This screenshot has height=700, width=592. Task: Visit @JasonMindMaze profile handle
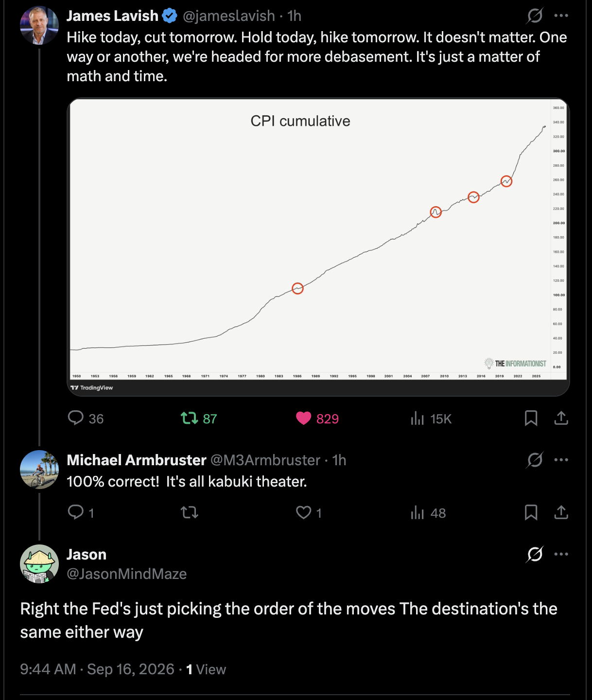127,574
